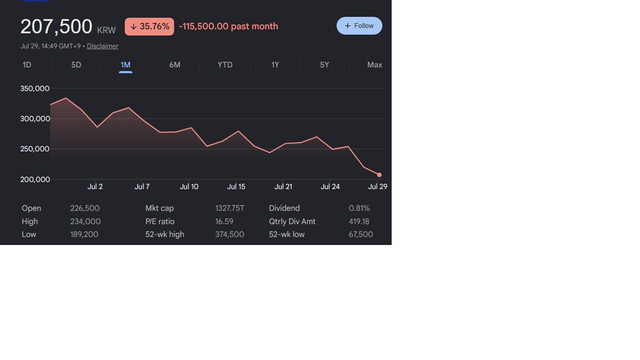
Task: Select the 1Y time range
Action: tap(275, 65)
